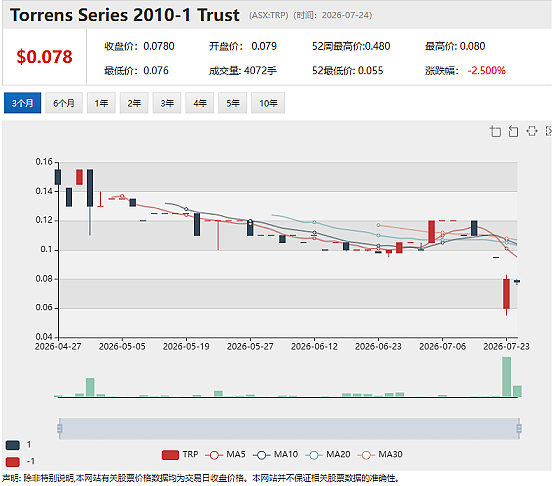The height and width of the screenshot is (486, 553).
Task: Select the 2年 time range tab
Action: 134,103
